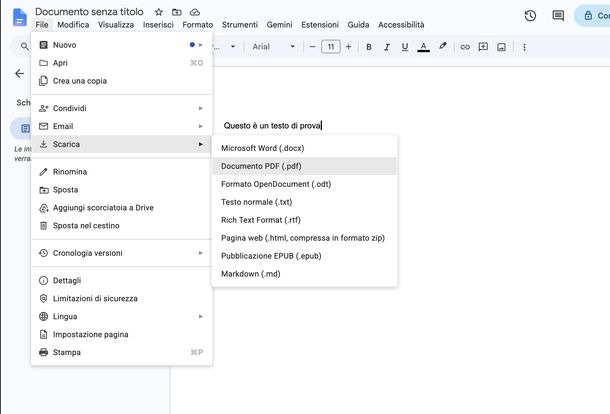Screen dimensions: 610x414
Task: Click the share button with lock icon
Action: coord(592,16)
